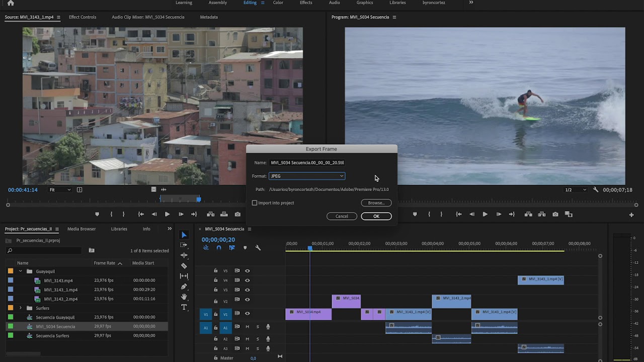
Task: Cancel the Export Frame dialog
Action: (342, 216)
